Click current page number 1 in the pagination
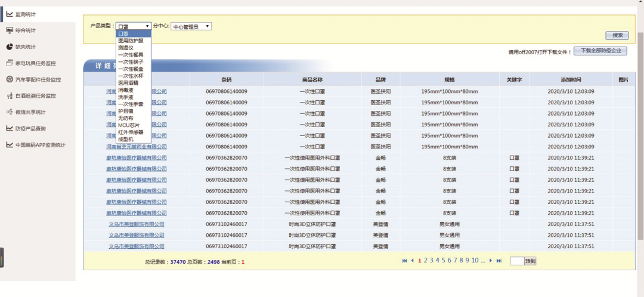 point(420,260)
